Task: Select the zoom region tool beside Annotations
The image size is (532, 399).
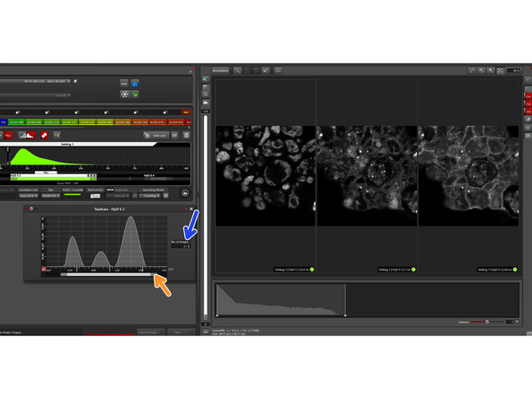Action: click(238, 71)
